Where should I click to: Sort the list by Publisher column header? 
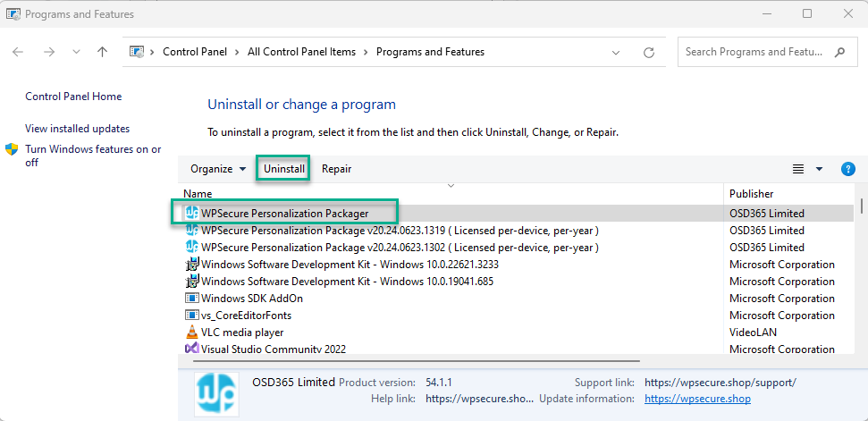coord(751,194)
